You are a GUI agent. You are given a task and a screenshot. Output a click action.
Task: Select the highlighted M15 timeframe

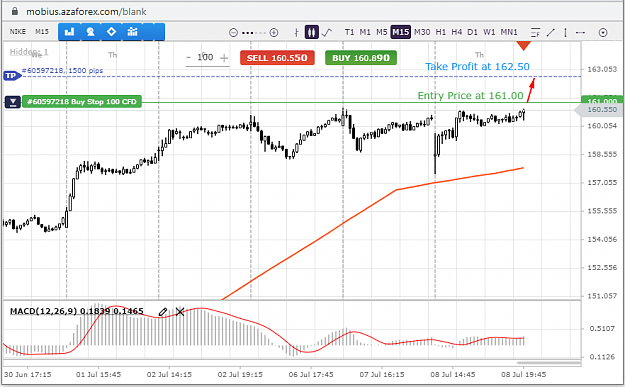401,32
